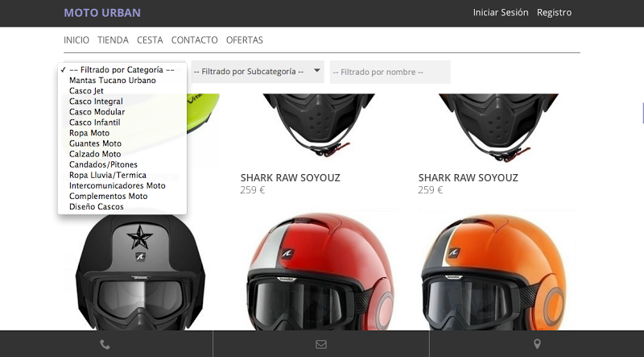The height and width of the screenshot is (357, 644).
Task: Pick Casco Jet from the list
Action: (x=122, y=91)
